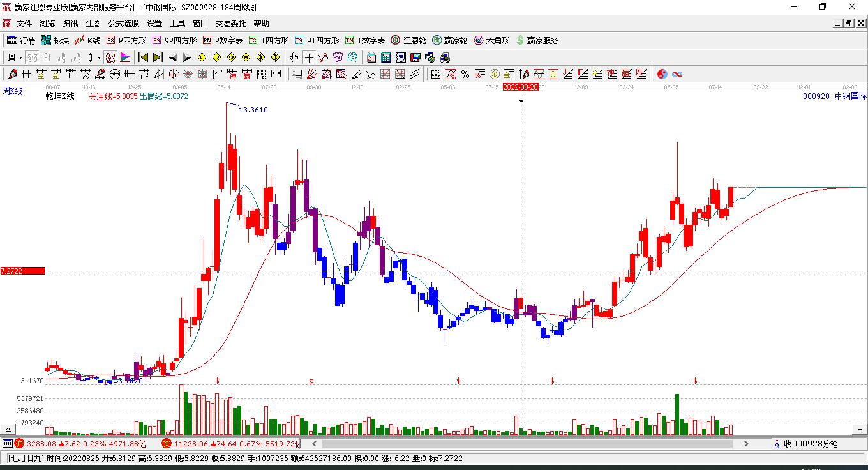Open the calendar icon showing 21
The image size is (868, 470).
coord(371,57)
